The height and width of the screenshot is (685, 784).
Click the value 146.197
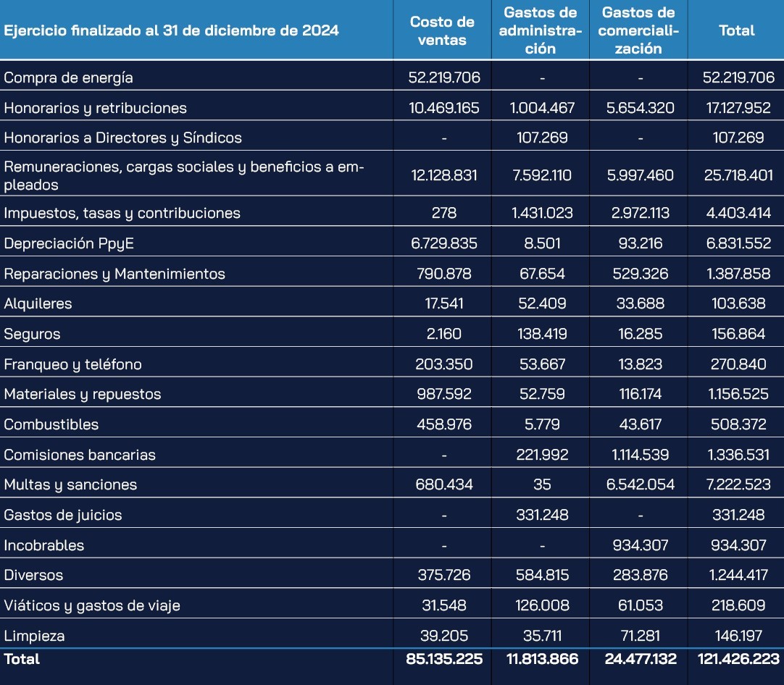tap(738, 636)
